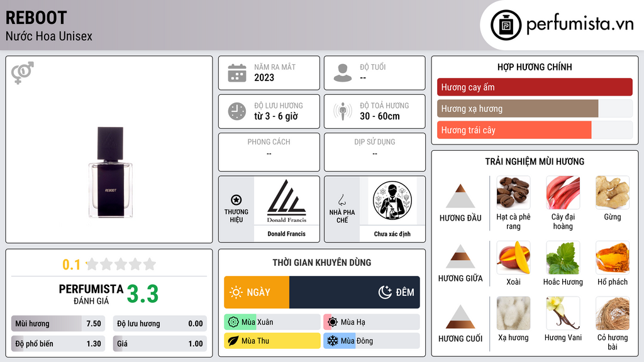Click the Hương giữa pyramid icon
The width and height of the screenshot is (644, 362).
pos(460,256)
